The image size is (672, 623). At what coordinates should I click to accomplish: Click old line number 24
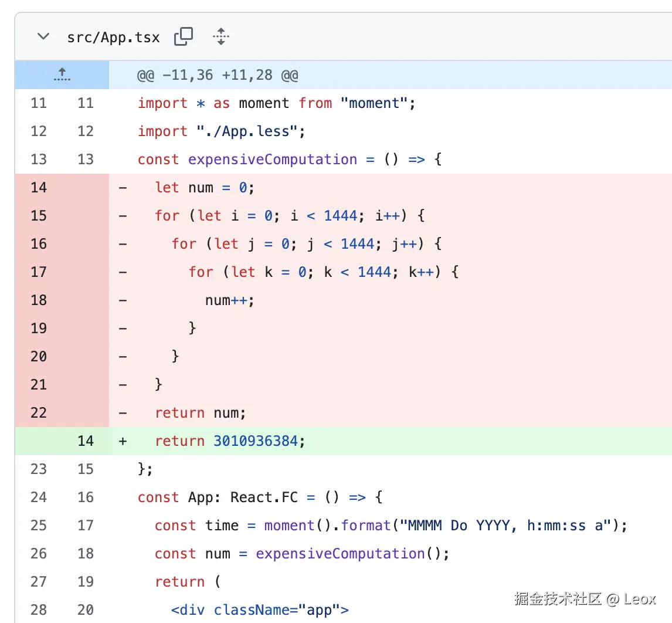tap(39, 497)
